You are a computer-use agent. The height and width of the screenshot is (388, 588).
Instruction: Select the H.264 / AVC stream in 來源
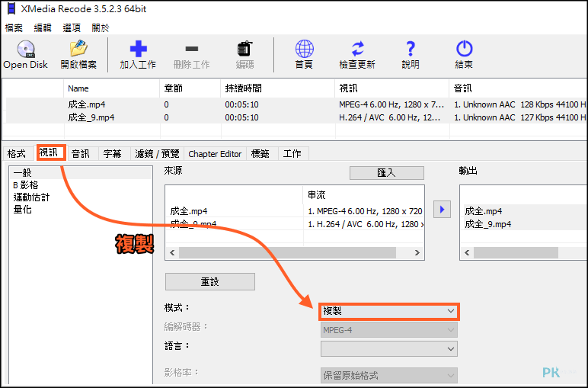(366, 224)
